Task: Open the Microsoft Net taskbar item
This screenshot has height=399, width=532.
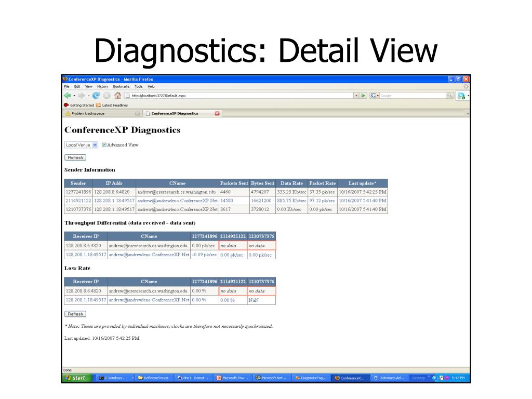Action: tap(271, 378)
